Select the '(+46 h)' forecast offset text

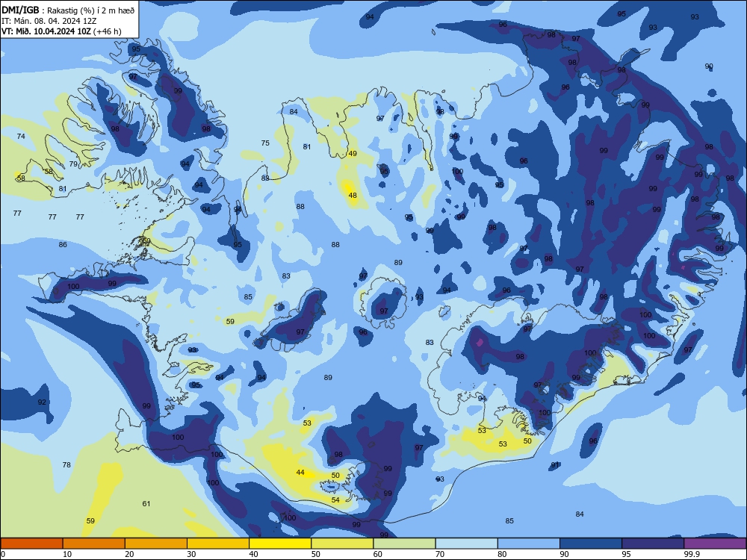107,31
